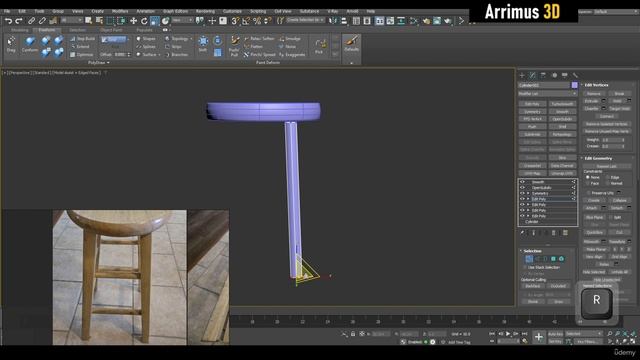Open the Defaults brush settings in ribbon
This screenshot has height=360, width=640.
(351, 44)
